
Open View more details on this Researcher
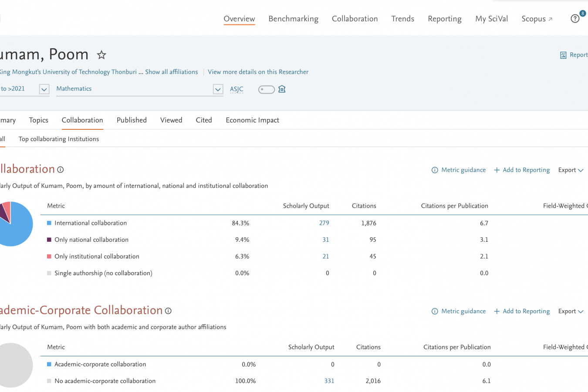click(258, 72)
